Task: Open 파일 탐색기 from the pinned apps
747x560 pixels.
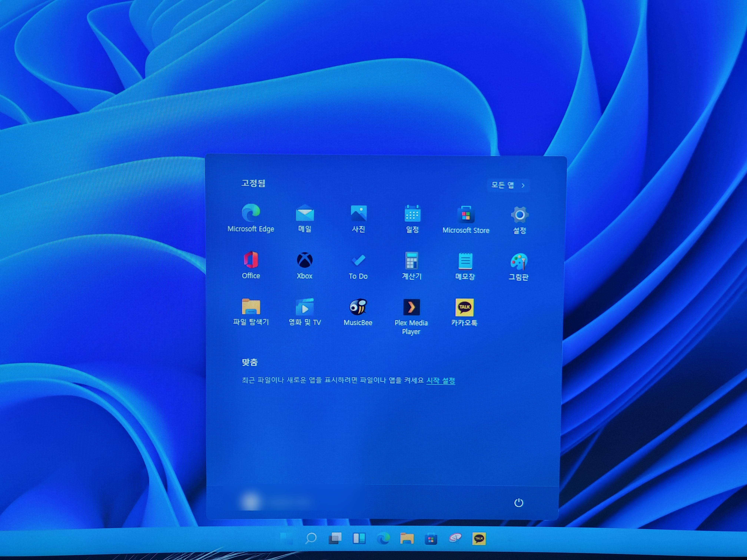Action: coord(251,312)
